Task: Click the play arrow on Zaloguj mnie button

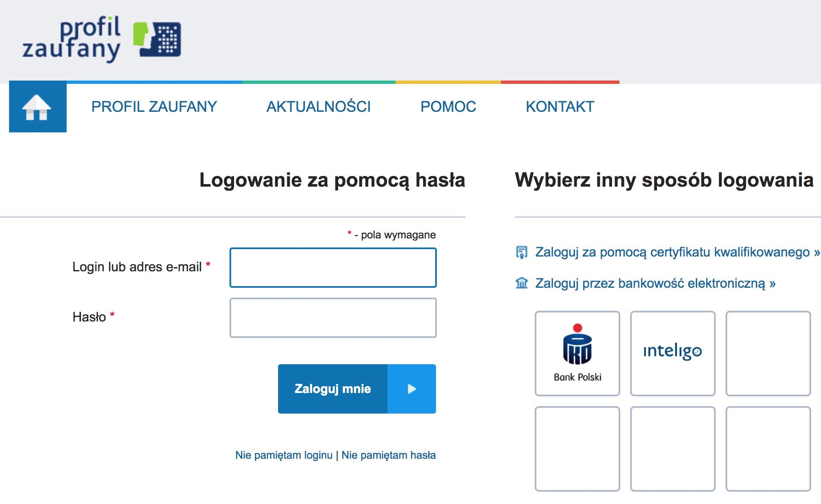Action: [412, 389]
